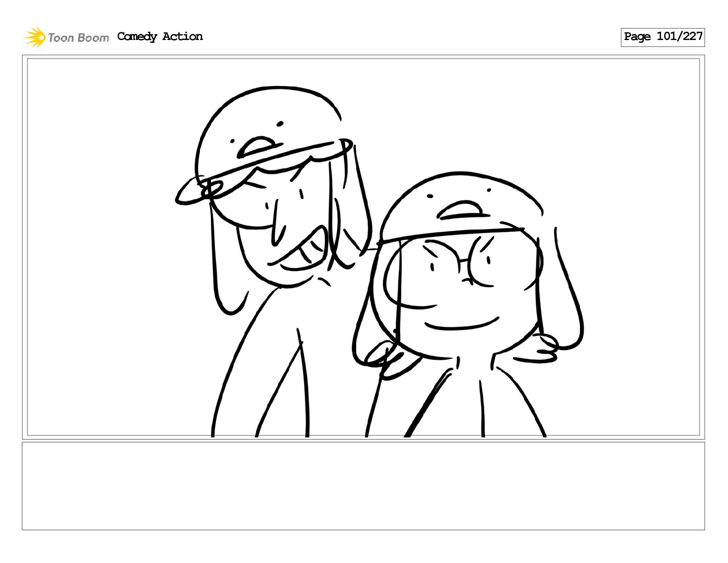Click the 'Toon Boom' brand text
The image size is (728, 563).
click(x=79, y=38)
